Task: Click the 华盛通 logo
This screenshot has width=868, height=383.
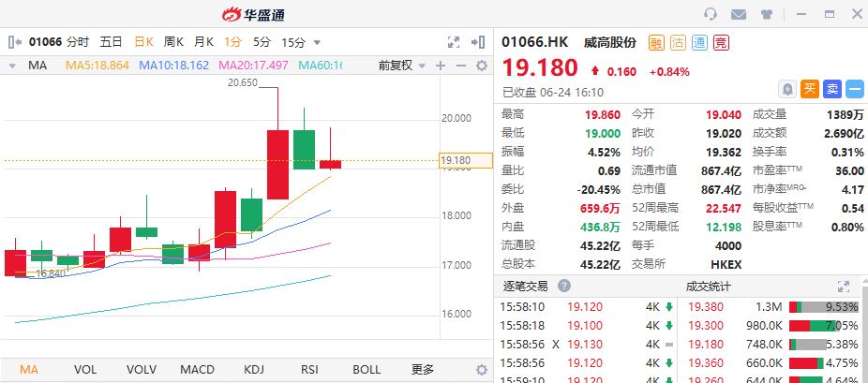Action: coord(253,14)
